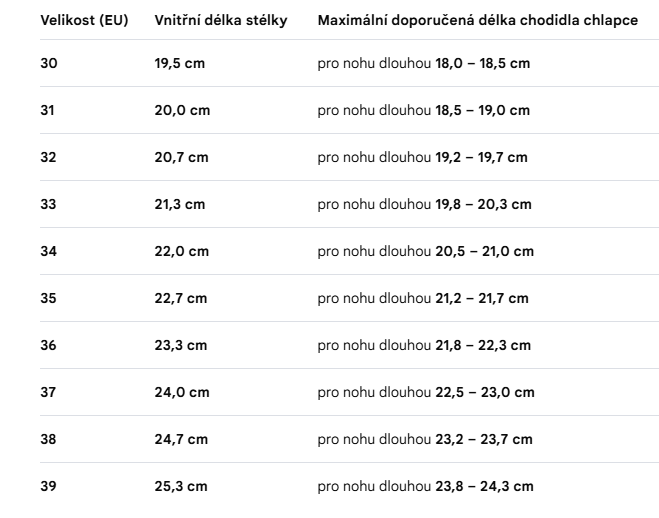This screenshot has height=518, width=659.
Task: Select size 31 in the table
Action: pyautogui.click(x=47, y=110)
